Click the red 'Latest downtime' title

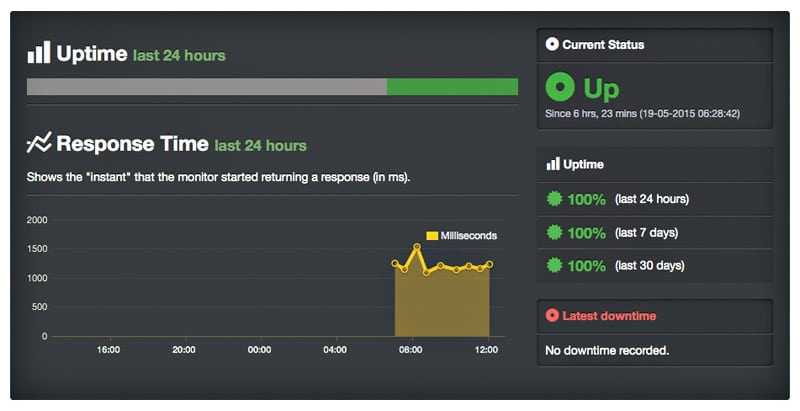pyautogui.click(x=609, y=316)
